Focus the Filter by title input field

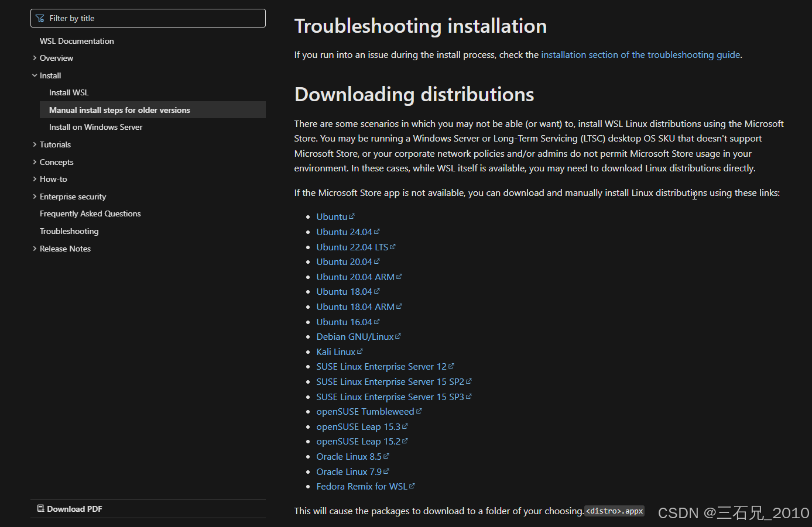[x=148, y=18]
